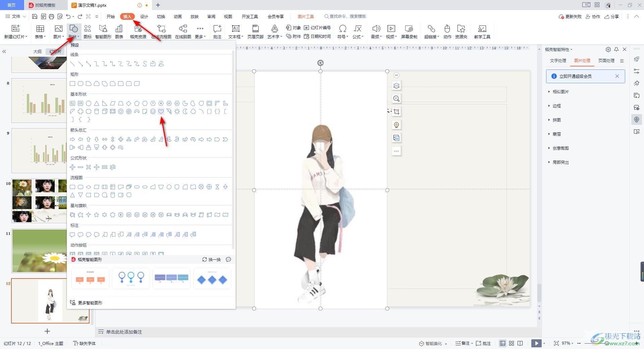Collapse the slide thumbnail pane
The image size is (644, 349).
point(4,52)
